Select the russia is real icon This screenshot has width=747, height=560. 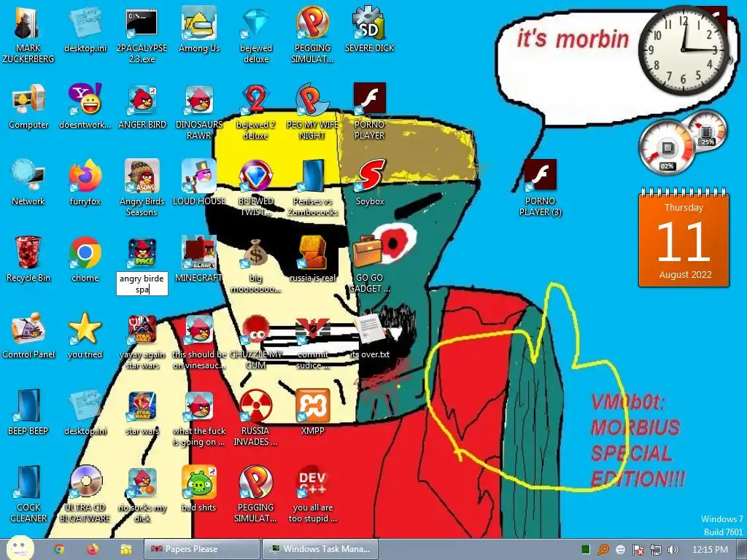click(x=312, y=253)
